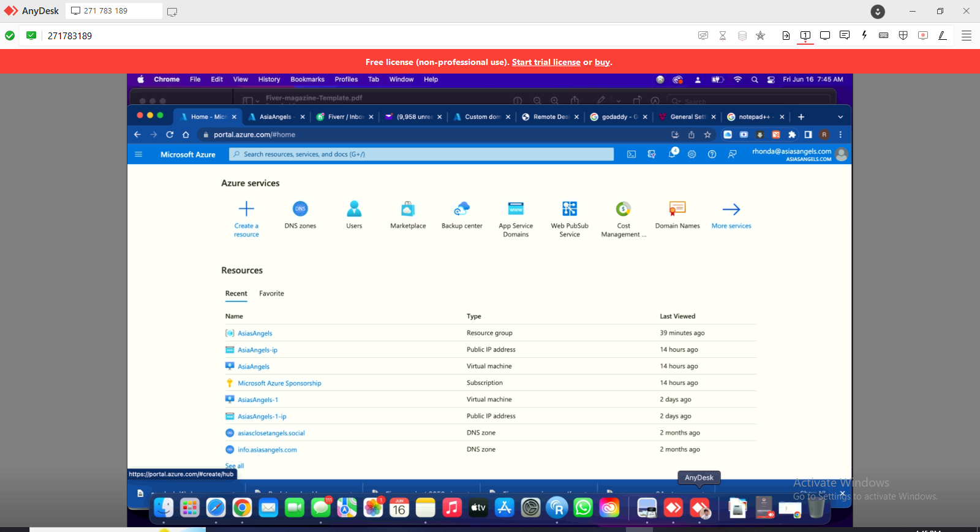Open Chrome three-dot menu
This screenshot has width=980, height=532.
point(840,135)
